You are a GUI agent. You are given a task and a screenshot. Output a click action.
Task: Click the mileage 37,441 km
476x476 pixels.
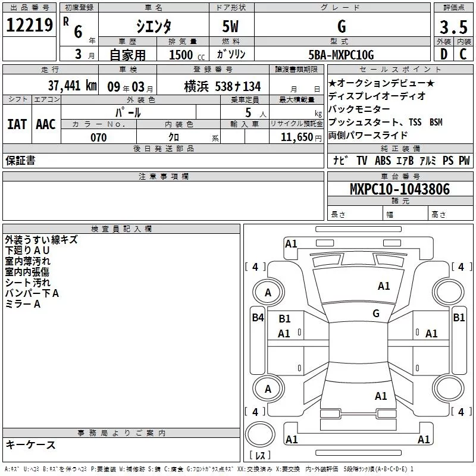(x=73, y=86)
